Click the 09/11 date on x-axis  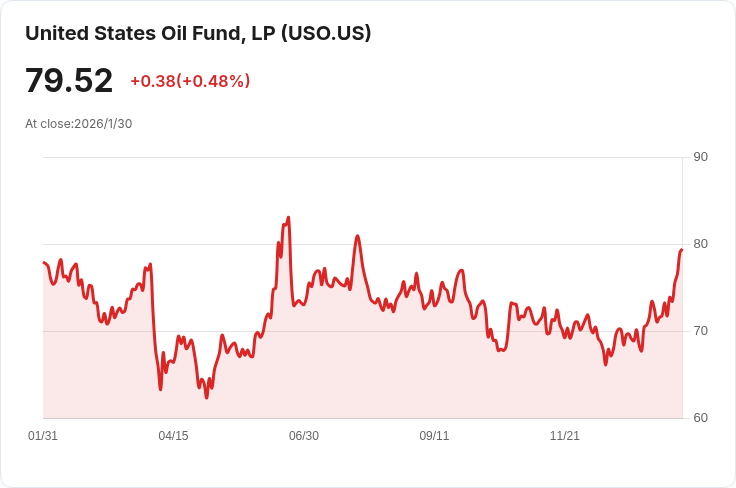pyautogui.click(x=434, y=436)
